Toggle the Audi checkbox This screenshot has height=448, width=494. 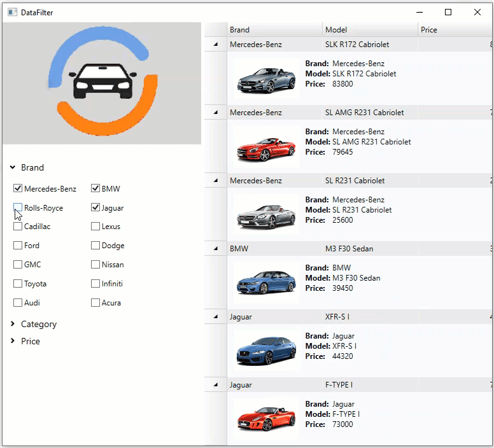[18, 302]
